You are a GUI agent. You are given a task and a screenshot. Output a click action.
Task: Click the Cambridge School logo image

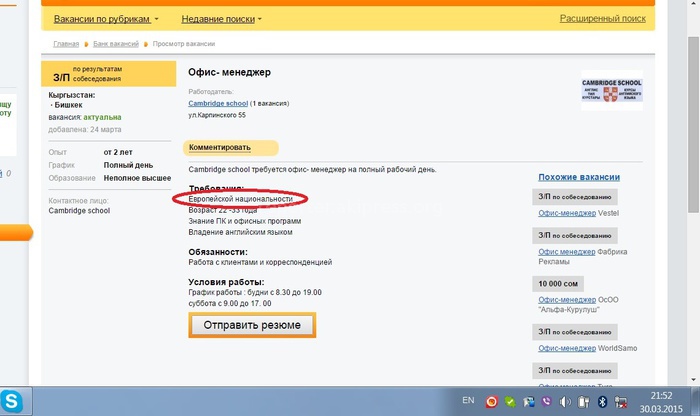(x=610, y=88)
